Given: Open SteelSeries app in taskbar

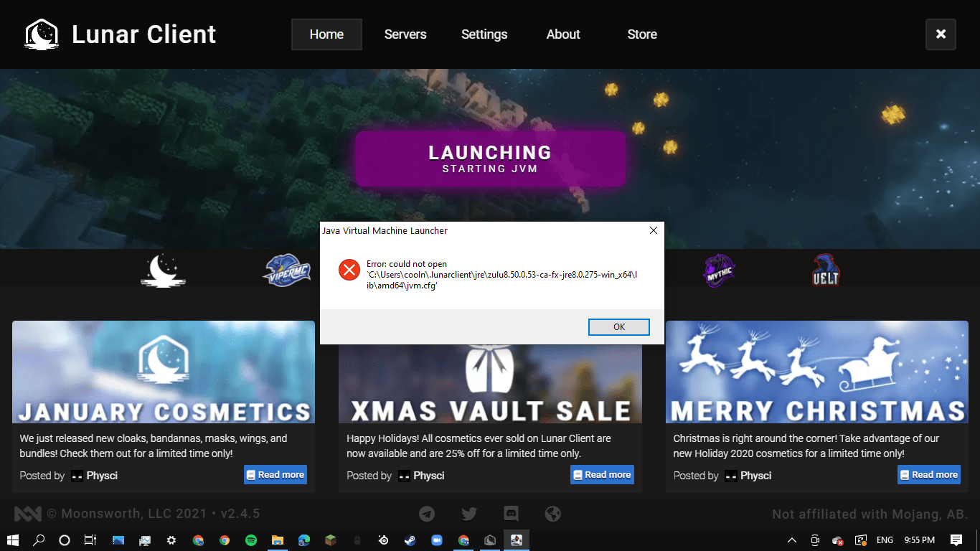Looking at the screenshot, I should point(384,540).
